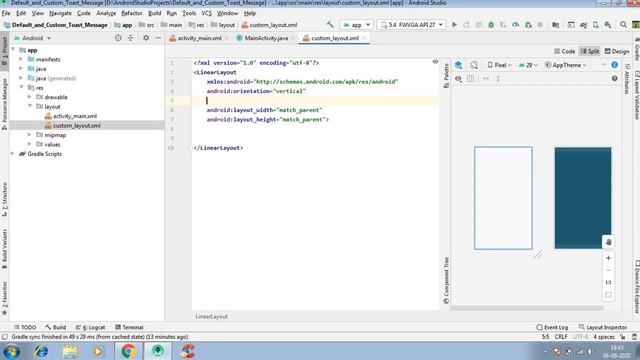Click the Project panel's select opened file icon

118,38
